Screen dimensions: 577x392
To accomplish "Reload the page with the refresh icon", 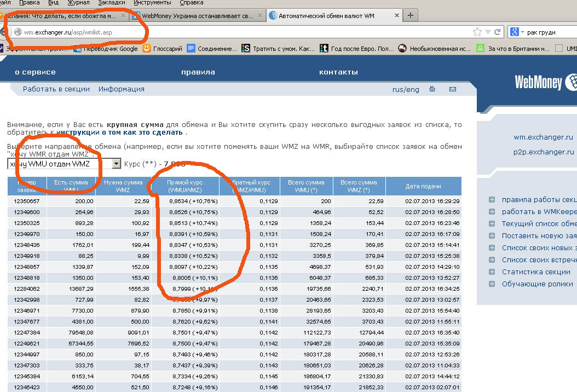I will point(497,32).
